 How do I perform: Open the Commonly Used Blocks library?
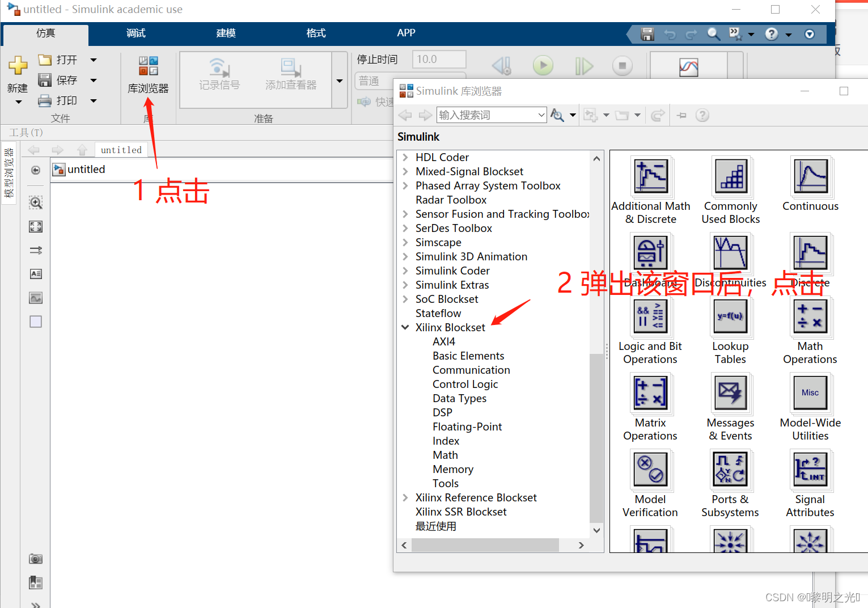click(731, 191)
